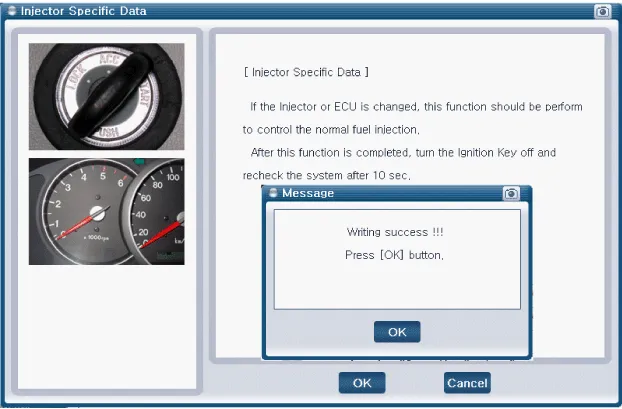622x409 pixels.
Task: Click the bottom OK button beside Cancel
Action: (361, 382)
